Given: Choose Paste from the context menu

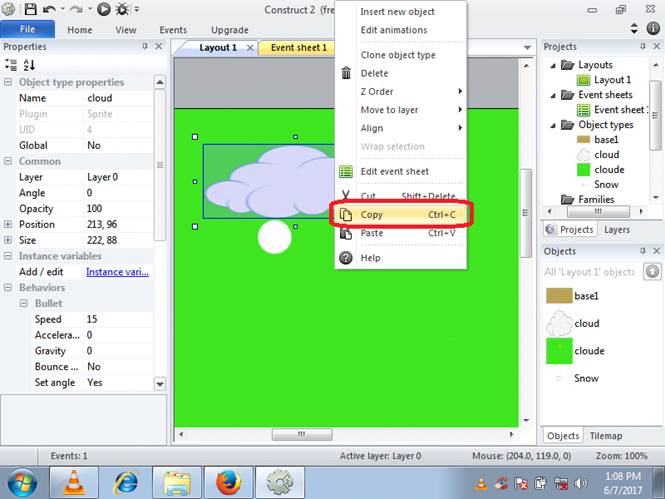Looking at the screenshot, I should click(x=401, y=233).
